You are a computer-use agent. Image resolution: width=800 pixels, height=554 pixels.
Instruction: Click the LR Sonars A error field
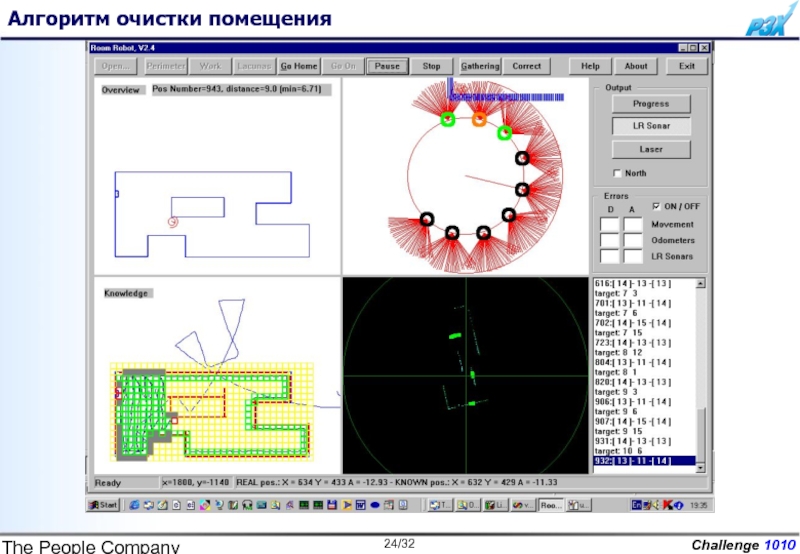[x=633, y=256]
